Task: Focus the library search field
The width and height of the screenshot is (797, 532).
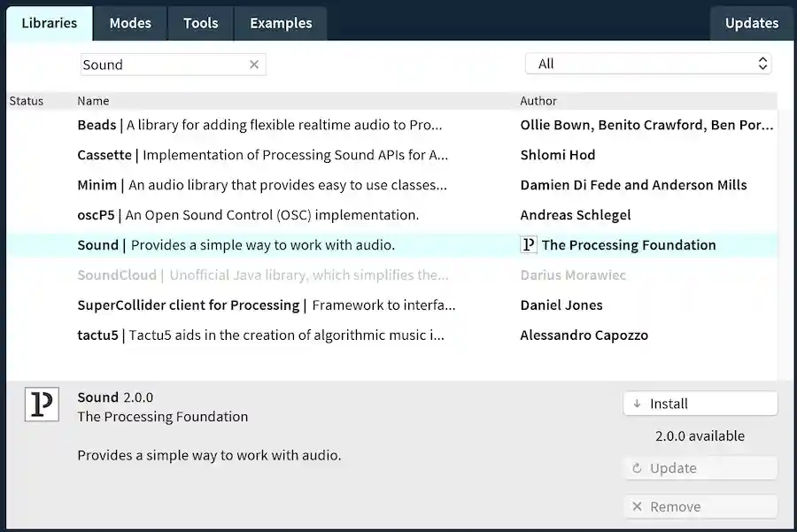Action: click(x=164, y=65)
